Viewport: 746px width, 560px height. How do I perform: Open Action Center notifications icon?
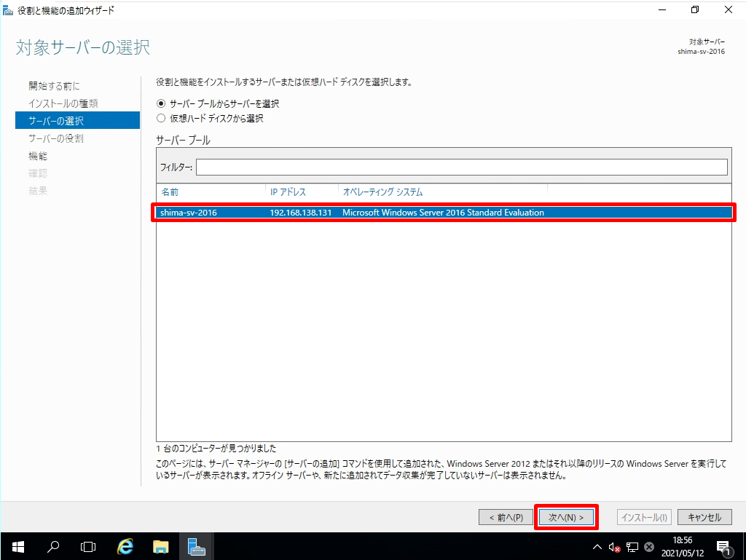(723, 548)
